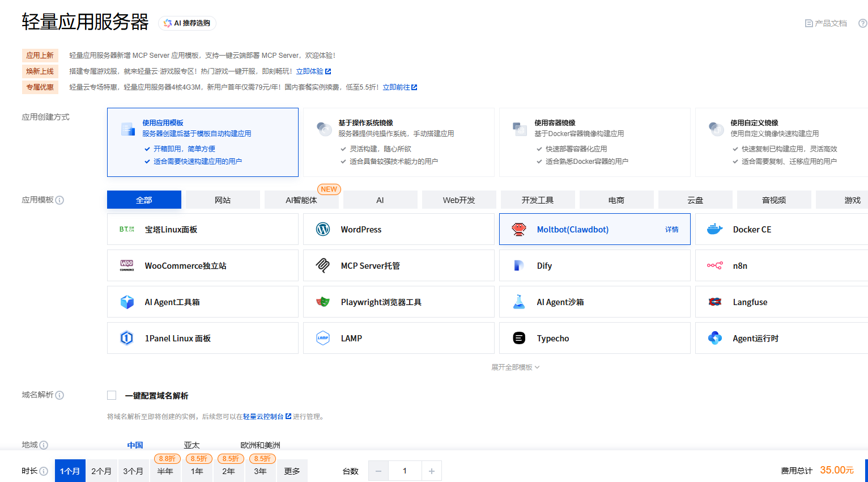This screenshot has width=868, height=482.
Task: Click the WooCommerce logo icon
Action: (127, 266)
